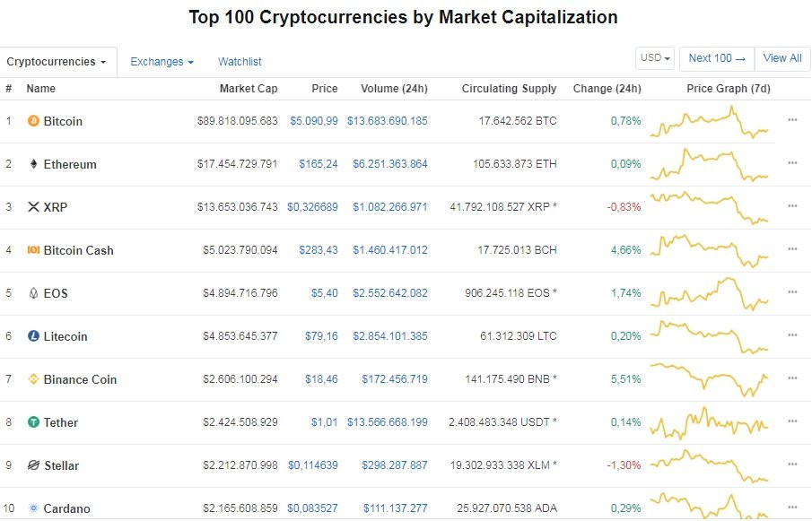The width and height of the screenshot is (812, 521).
Task: Click the Tether logo icon
Action: [34, 422]
